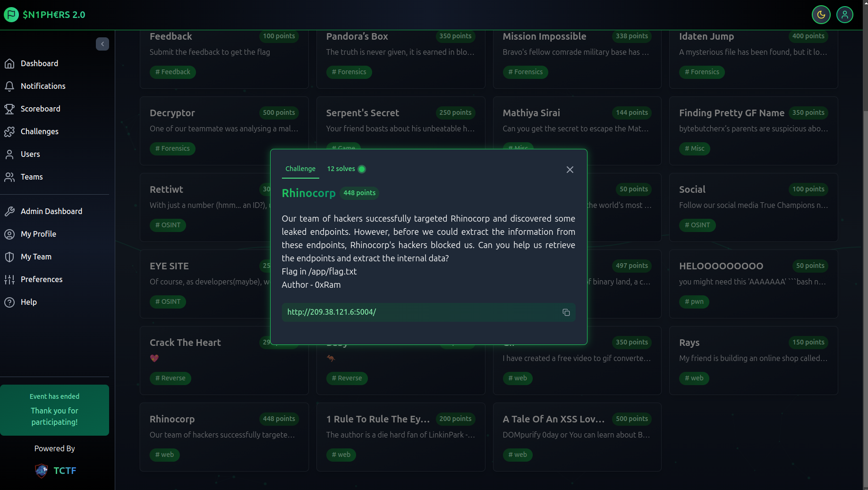The height and width of the screenshot is (490, 868).
Task: Collapse the sidebar using the chevron
Action: (x=102, y=44)
